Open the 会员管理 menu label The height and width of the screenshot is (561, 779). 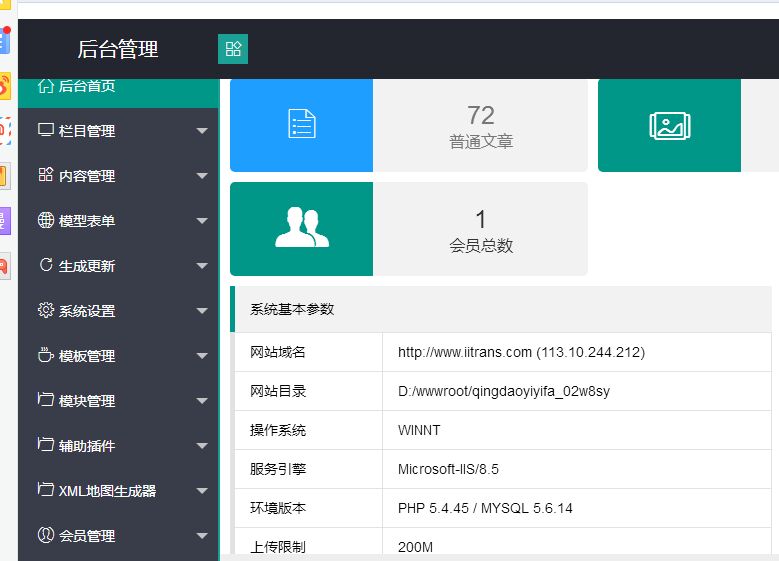[x=87, y=536]
